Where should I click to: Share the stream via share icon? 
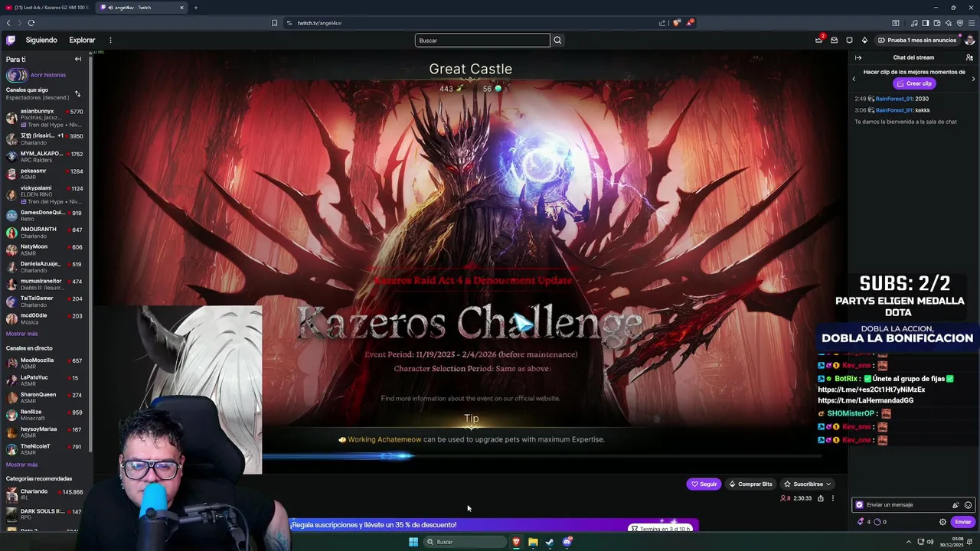click(820, 498)
